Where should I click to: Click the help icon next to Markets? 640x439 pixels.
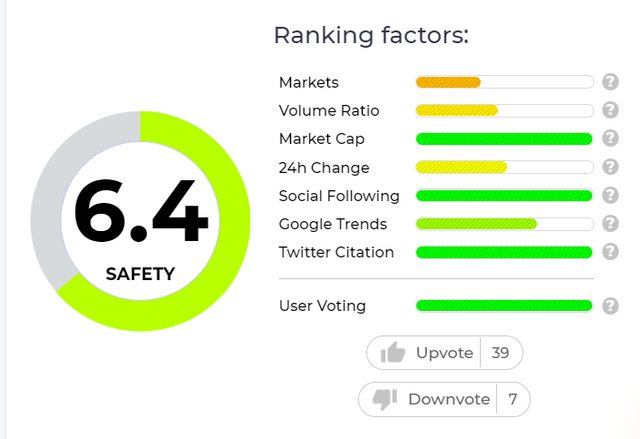pos(610,82)
